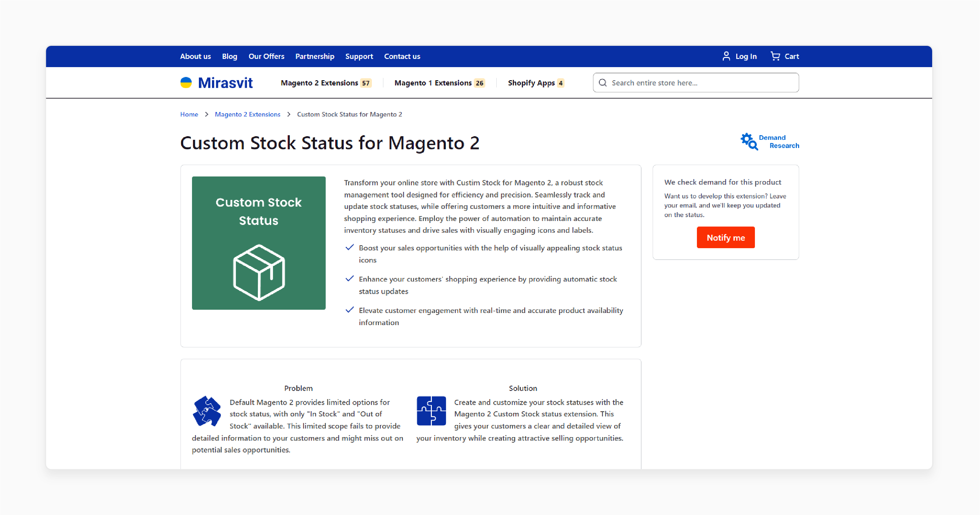This screenshot has height=515, width=980.
Task: Click the Solution heading
Action: click(523, 388)
